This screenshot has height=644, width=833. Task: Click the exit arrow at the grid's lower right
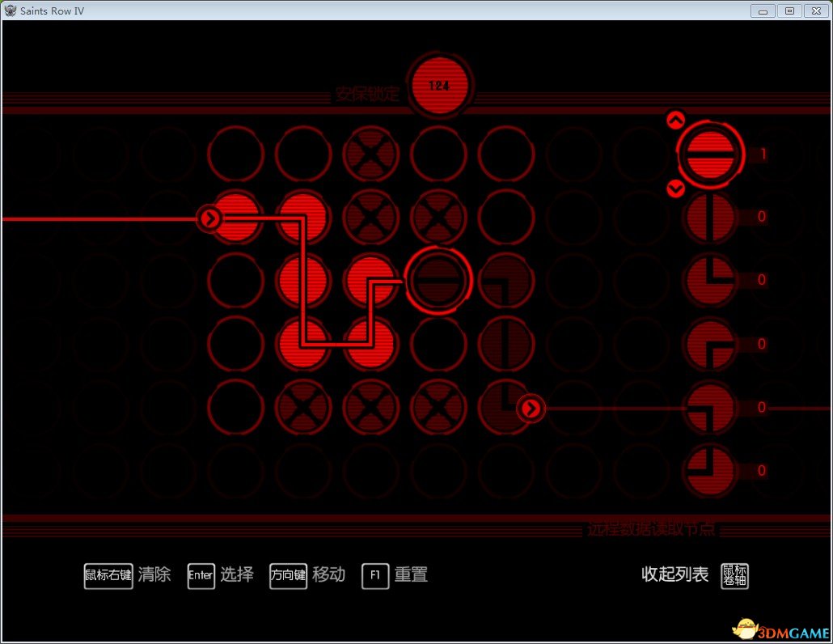pos(531,408)
